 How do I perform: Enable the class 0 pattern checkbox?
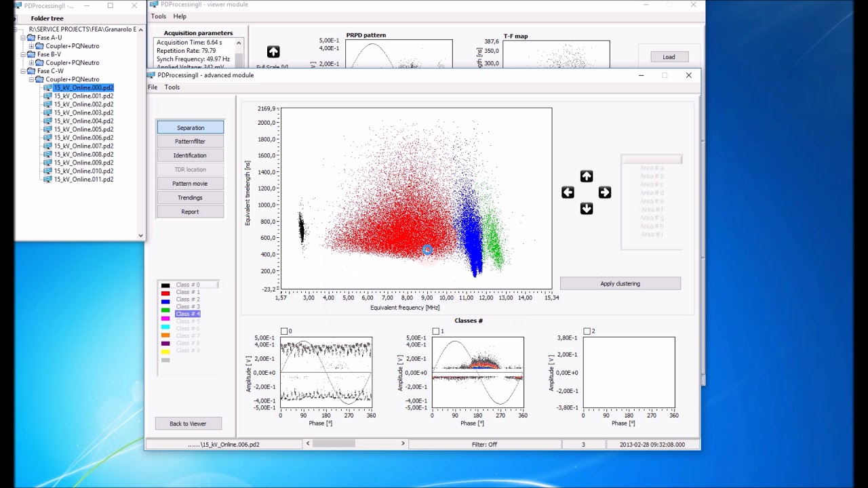click(284, 331)
